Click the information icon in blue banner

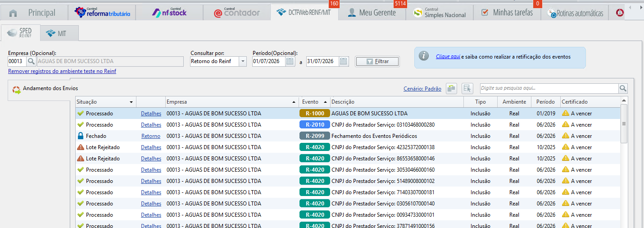click(423, 56)
